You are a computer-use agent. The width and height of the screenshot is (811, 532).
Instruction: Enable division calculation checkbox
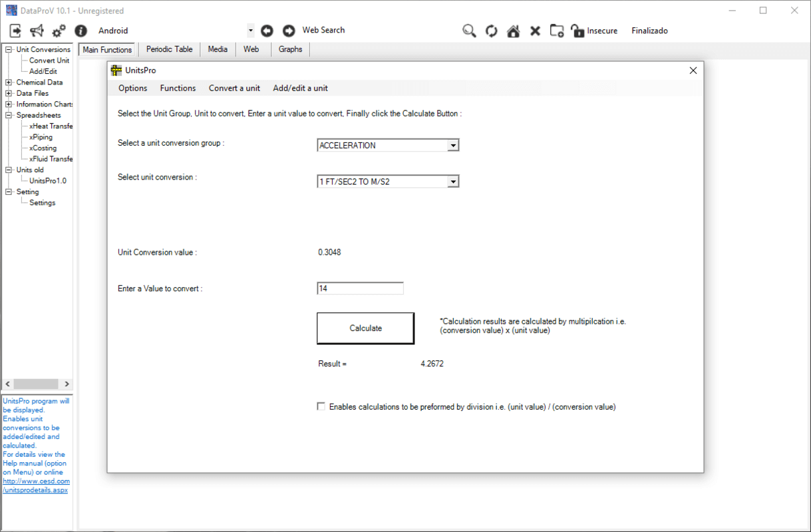[x=321, y=406]
